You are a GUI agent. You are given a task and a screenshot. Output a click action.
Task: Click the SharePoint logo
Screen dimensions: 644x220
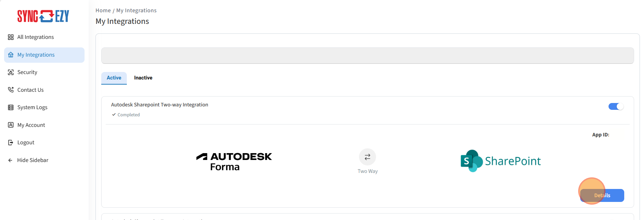[500, 161]
